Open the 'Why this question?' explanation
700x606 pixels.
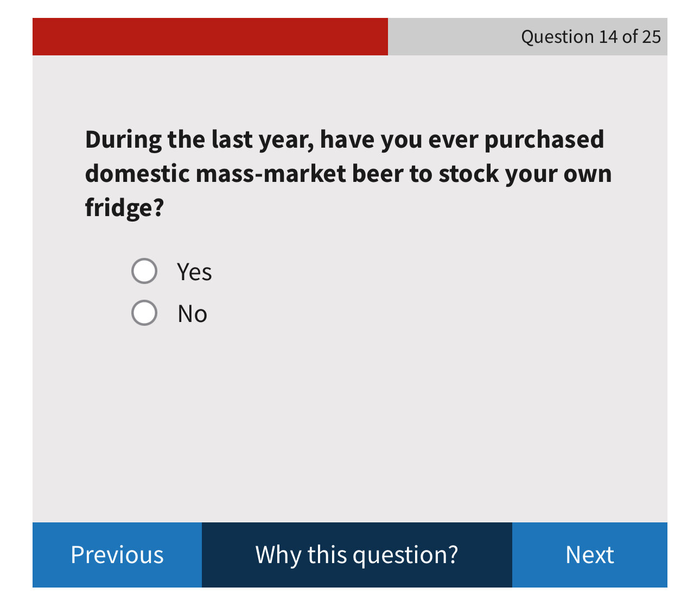357,554
